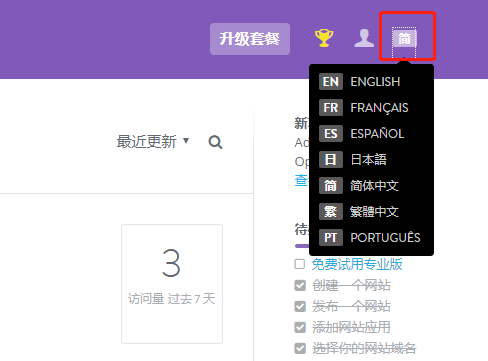Toggle the 简 language selector in header
Viewport: 488px width, 361px height.
(404, 39)
